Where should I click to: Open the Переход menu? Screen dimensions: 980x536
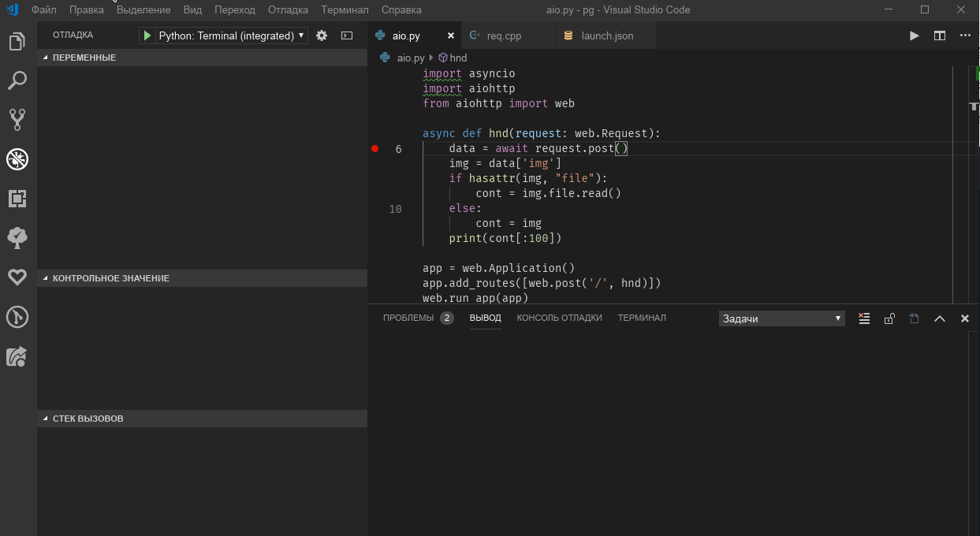tap(235, 10)
